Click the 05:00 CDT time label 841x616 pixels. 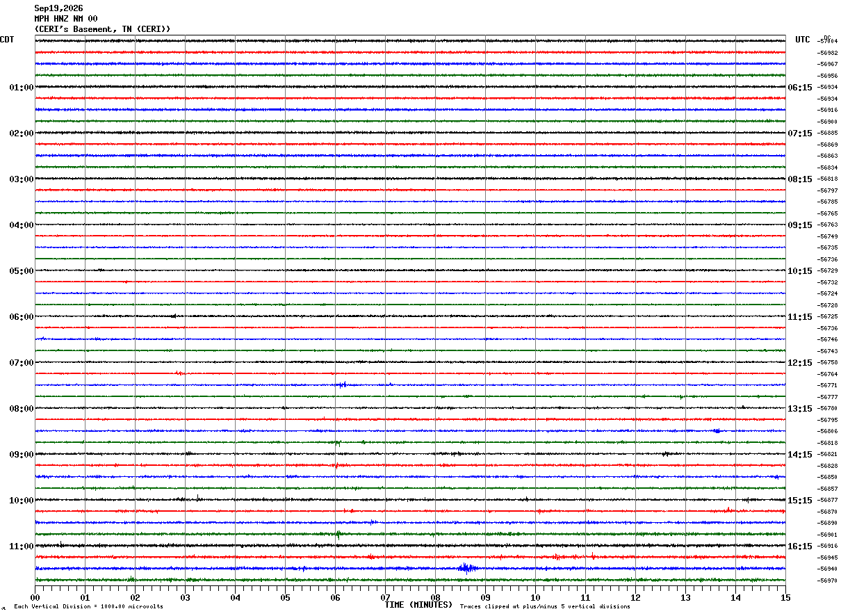(21, 271)
